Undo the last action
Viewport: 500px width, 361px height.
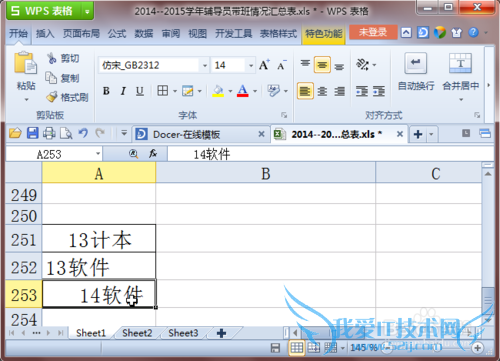pyautogui.click(x=83, y=133)
